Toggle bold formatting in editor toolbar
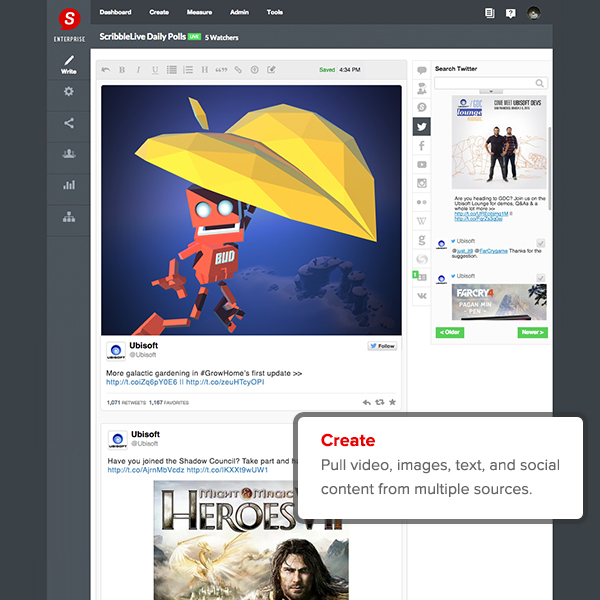600x600 pixels. coord(122,70)
